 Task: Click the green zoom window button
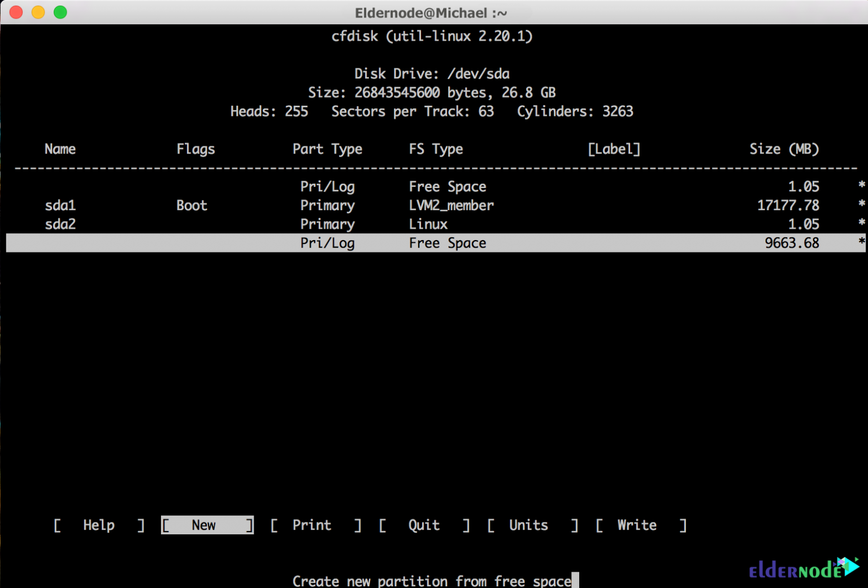point(60,12)
